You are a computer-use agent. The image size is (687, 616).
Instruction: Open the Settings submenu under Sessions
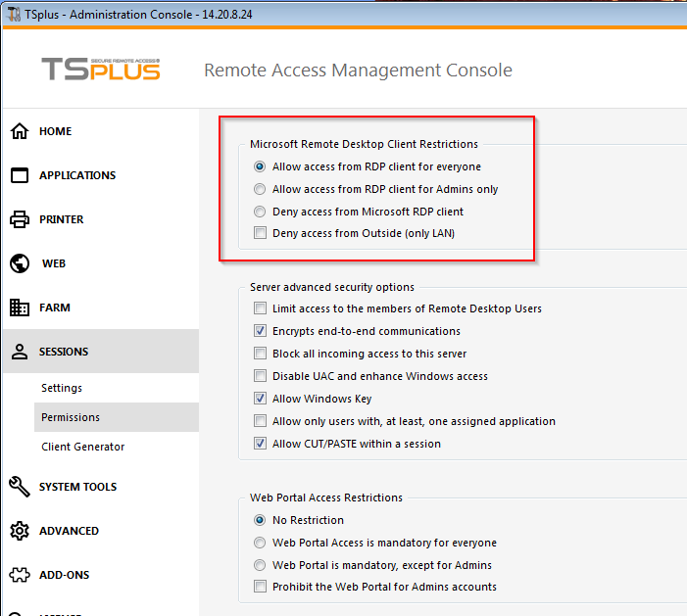pos(62,388)
